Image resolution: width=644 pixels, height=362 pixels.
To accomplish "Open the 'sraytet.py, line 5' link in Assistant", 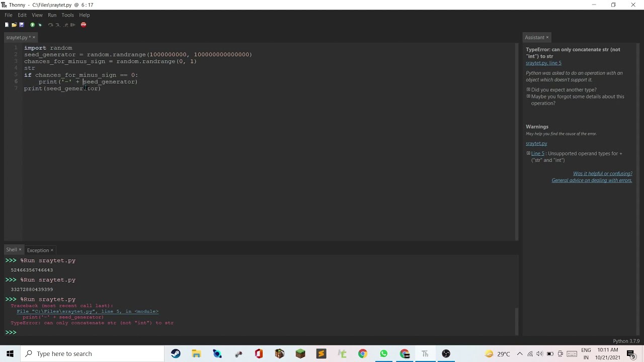I will tap(543, 63).
